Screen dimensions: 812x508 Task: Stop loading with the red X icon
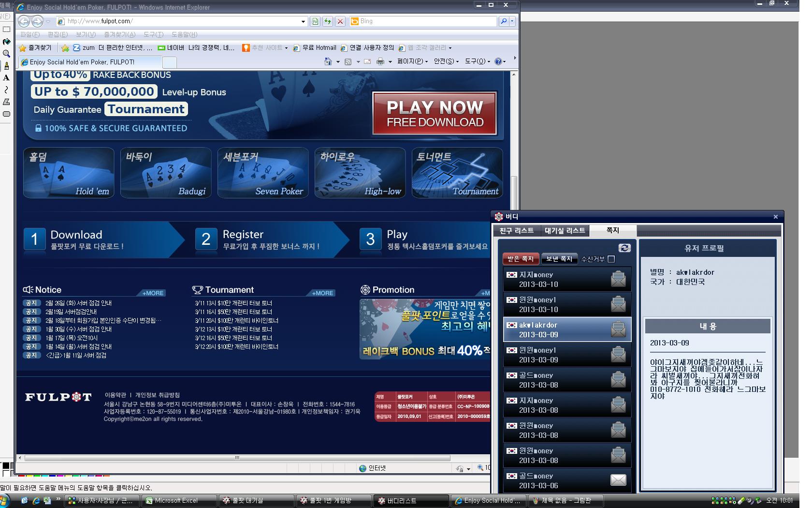(x=340, y=21)
